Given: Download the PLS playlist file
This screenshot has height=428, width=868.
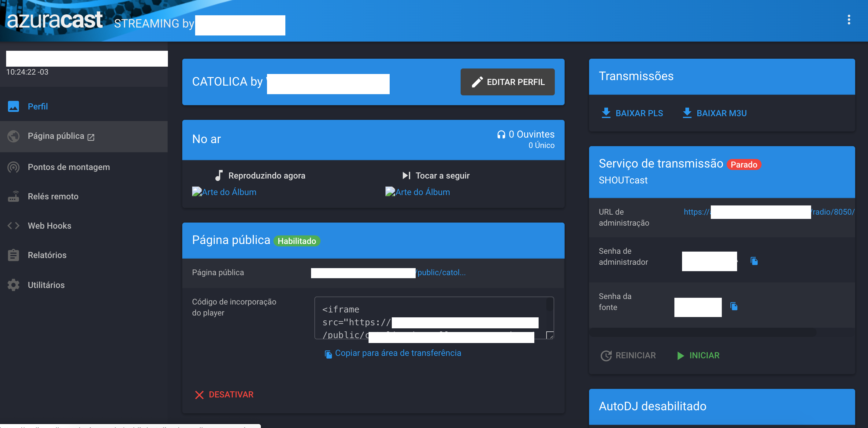Looking at the screenshot, I should (x=632, y=113).
